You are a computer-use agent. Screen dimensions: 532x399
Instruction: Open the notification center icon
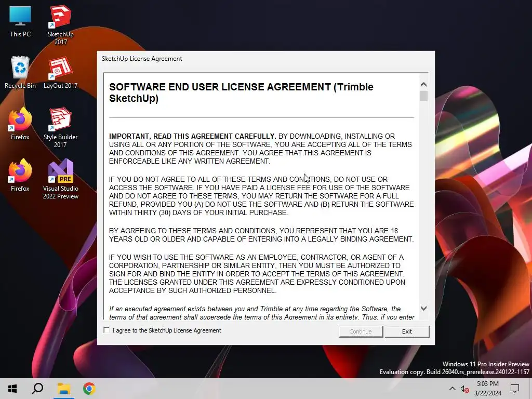(x=515, y=389)
